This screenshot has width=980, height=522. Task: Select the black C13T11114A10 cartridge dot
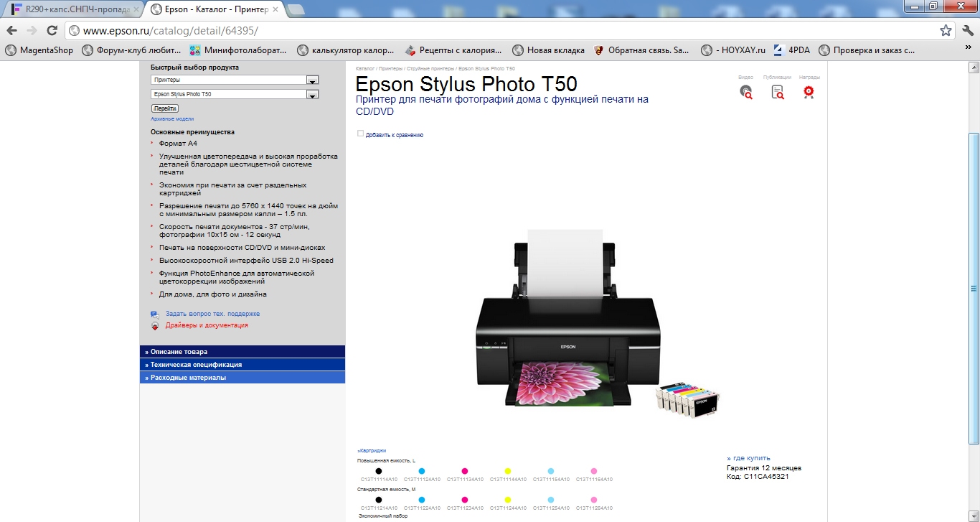(379, 471)
